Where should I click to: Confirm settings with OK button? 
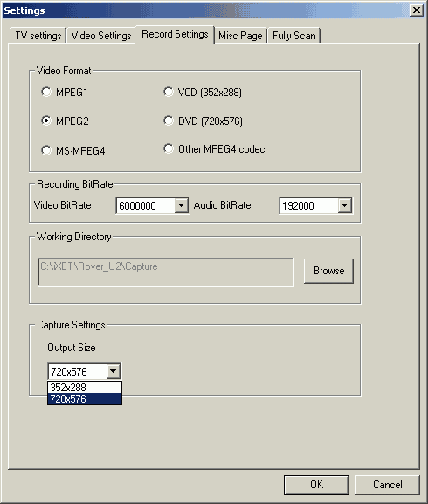tap(316, 485)
